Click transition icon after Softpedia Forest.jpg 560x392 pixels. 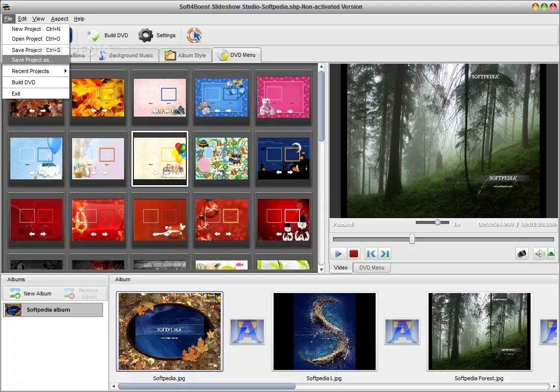tap(549, 332)
